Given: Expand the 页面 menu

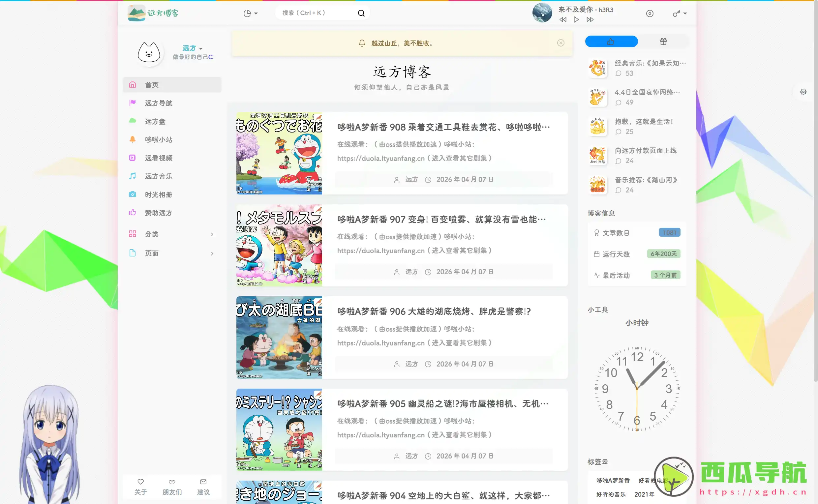Looking at the screenshot, I should coord(172,253).
